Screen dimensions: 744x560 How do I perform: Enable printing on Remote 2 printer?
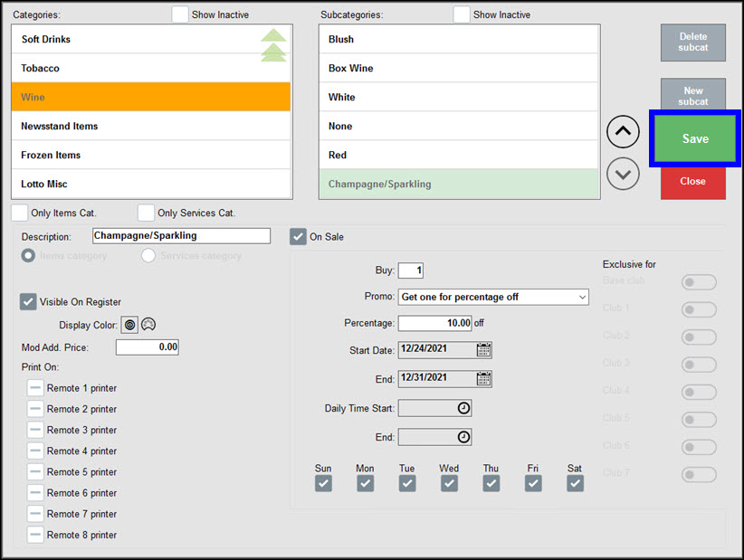point(35,409)
